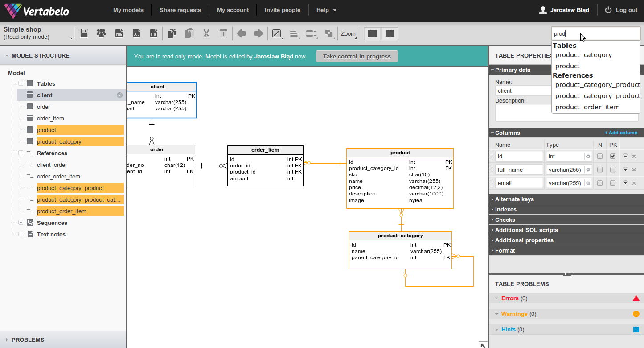Check the PK box for the email column
The height and width of the screenshot is (348, 644).
pyautogui.click(x=612, y=183)
